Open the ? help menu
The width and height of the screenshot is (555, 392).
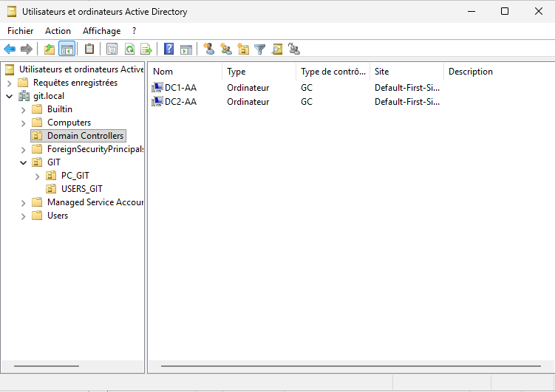(x=135, y=31)
